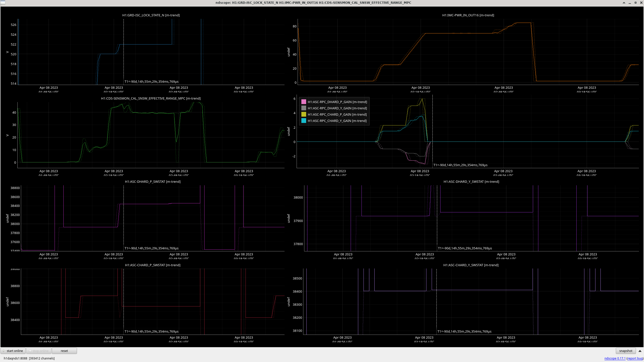Click the 526 tick on the LOCK_STATE_N axis
This screenshot has width=644, height=362.
point(14,25)
